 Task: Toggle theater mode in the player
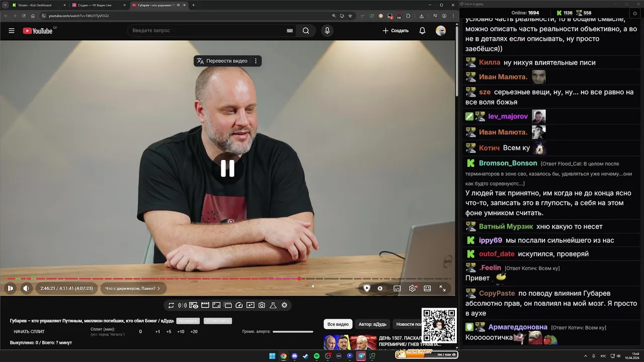click(x=427, y=288)
